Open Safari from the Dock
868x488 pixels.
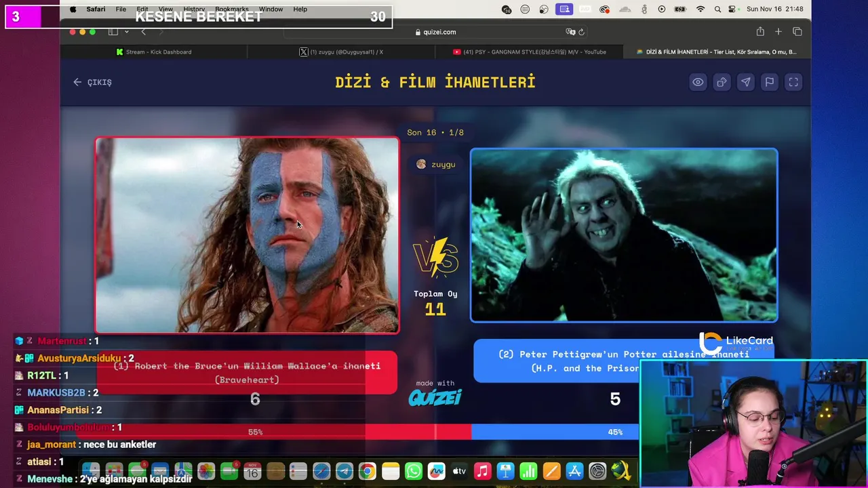[321, 470]
